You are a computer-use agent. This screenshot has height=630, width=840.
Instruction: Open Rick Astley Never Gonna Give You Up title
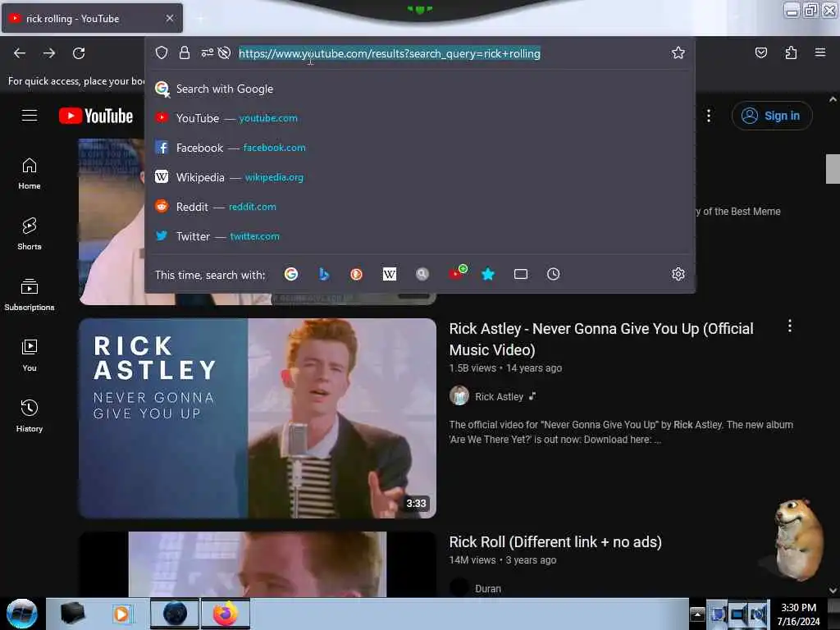(x=601, y=339)
